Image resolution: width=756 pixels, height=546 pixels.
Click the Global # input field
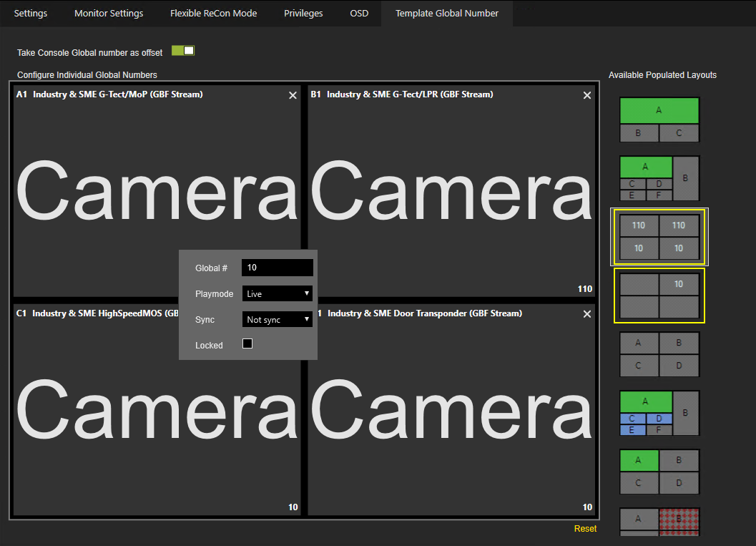(278, 268)
